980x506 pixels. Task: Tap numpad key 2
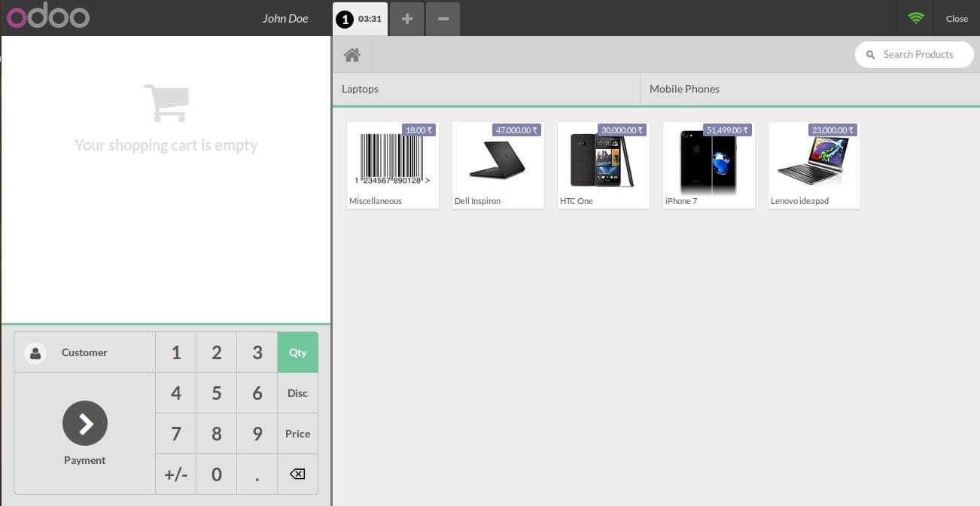[x=216, y=352]
